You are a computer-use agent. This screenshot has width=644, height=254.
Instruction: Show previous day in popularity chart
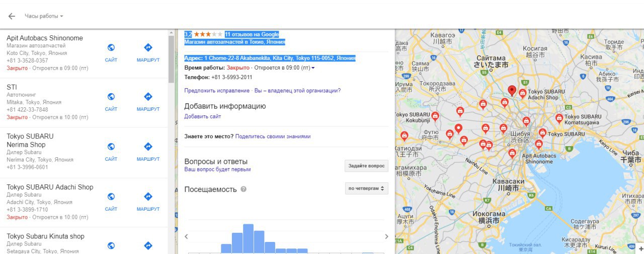[x=186, y=236]
